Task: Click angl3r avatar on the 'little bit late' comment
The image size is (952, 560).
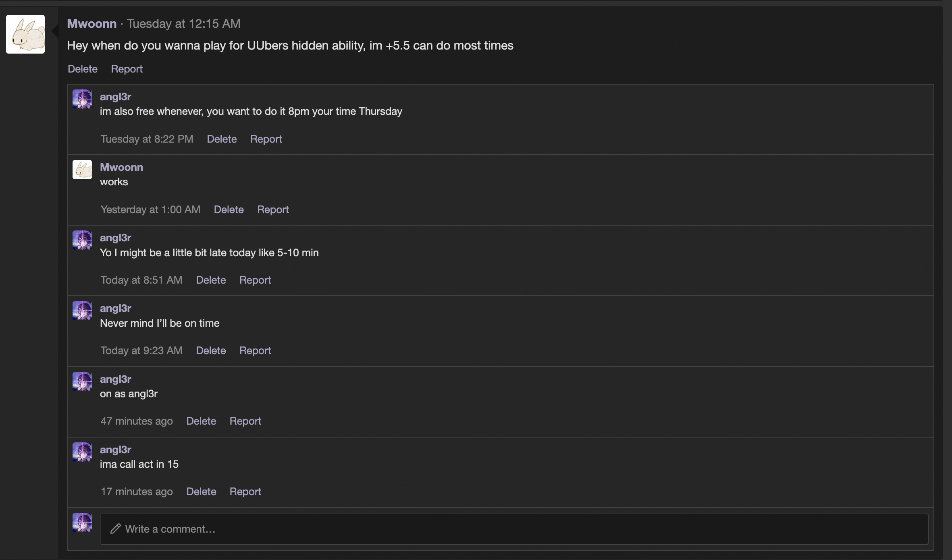Action: [82, 240]
